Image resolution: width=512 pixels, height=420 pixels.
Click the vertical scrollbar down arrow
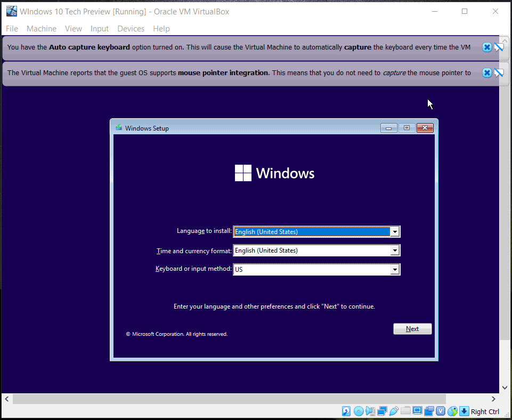(x=505, y=387)
